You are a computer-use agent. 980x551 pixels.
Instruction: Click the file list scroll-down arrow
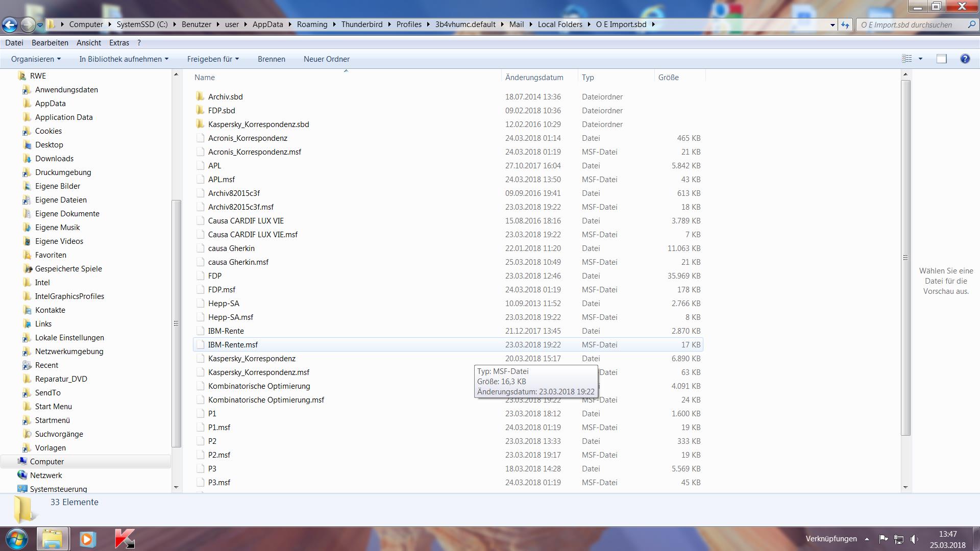tap(905, 487)
